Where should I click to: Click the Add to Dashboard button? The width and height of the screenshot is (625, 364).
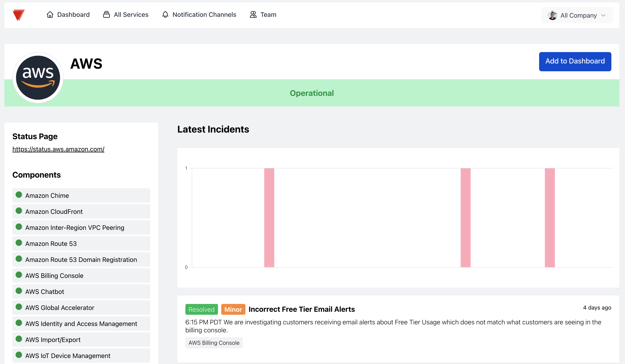coord(575,61)
